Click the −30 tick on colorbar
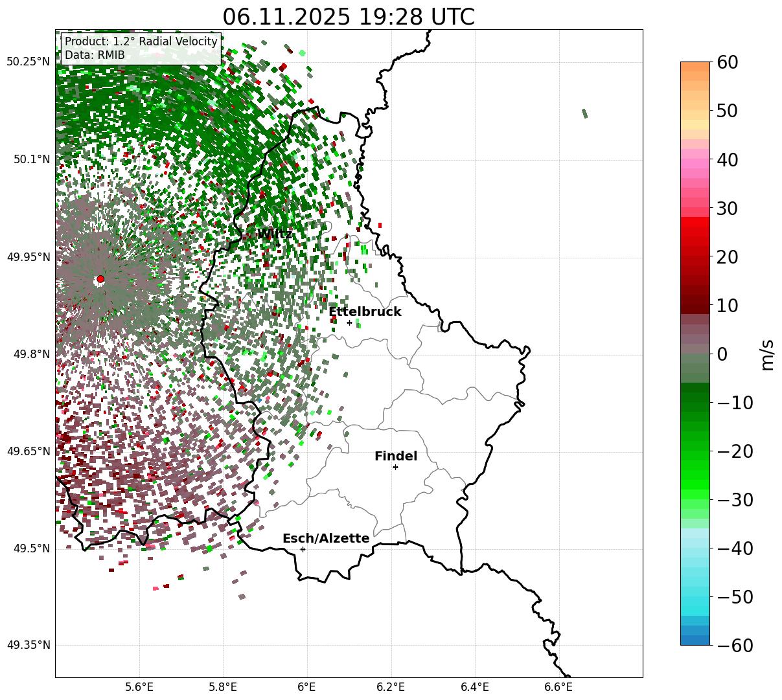Screen dimensions: 782x700 pos(735,499)
